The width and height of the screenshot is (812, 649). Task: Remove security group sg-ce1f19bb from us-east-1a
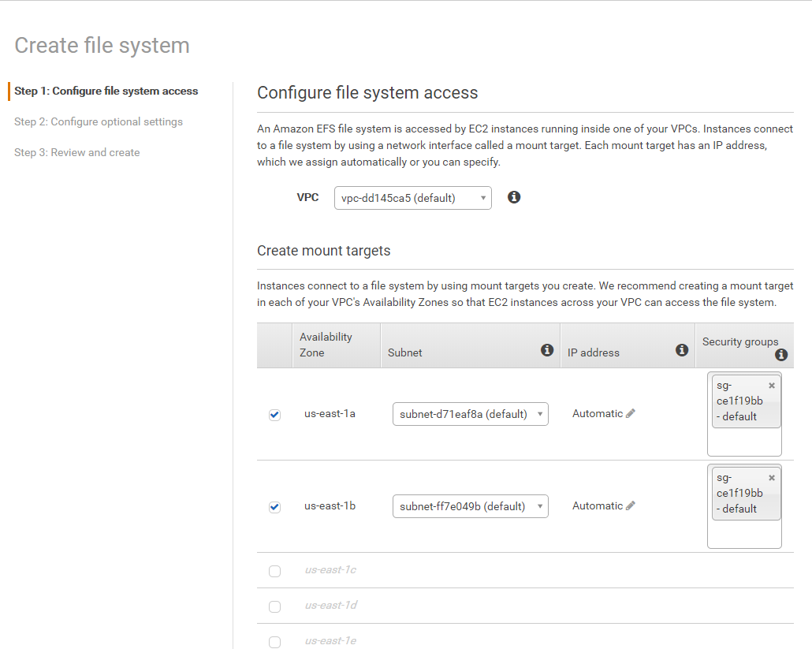[772, 386]
